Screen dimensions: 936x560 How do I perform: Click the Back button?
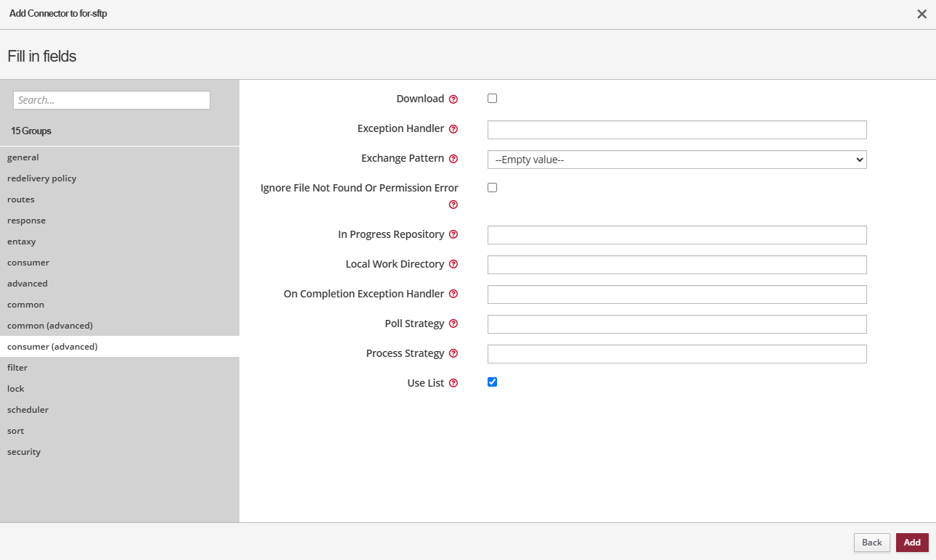pyautogui.click(x=871, y=543)
